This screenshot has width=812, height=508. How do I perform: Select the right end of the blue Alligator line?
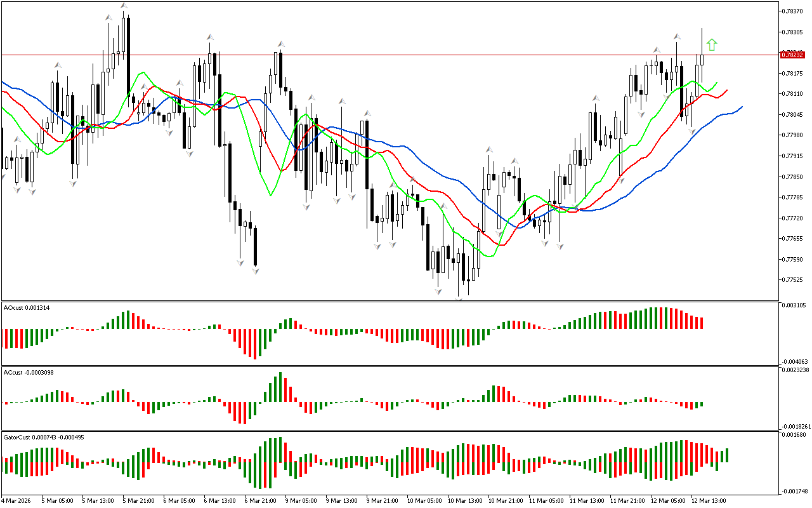point(742,107)
